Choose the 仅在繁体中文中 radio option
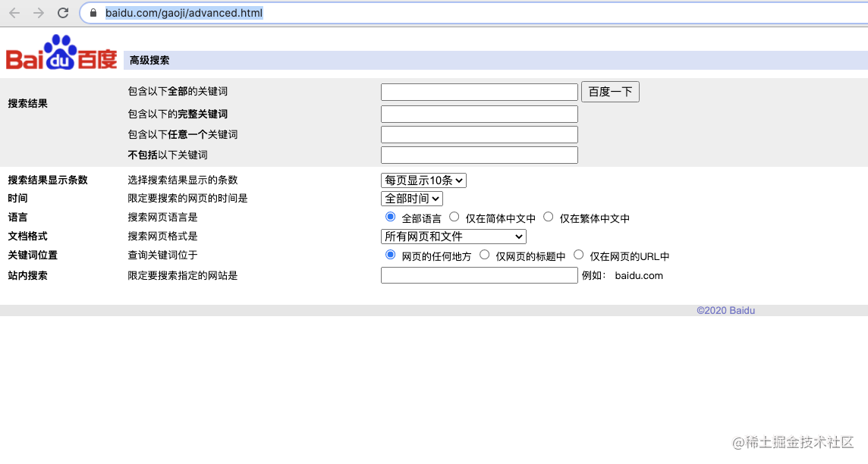 pos(548,217)
